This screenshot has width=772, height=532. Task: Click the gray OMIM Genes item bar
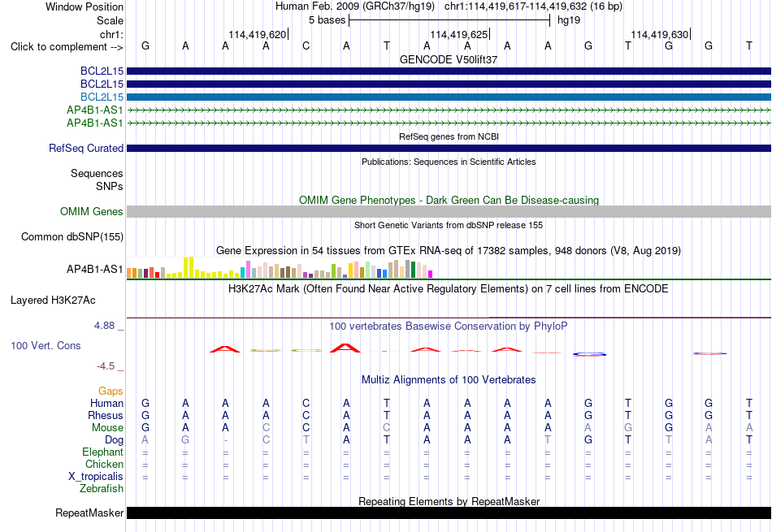coord(449,212)
